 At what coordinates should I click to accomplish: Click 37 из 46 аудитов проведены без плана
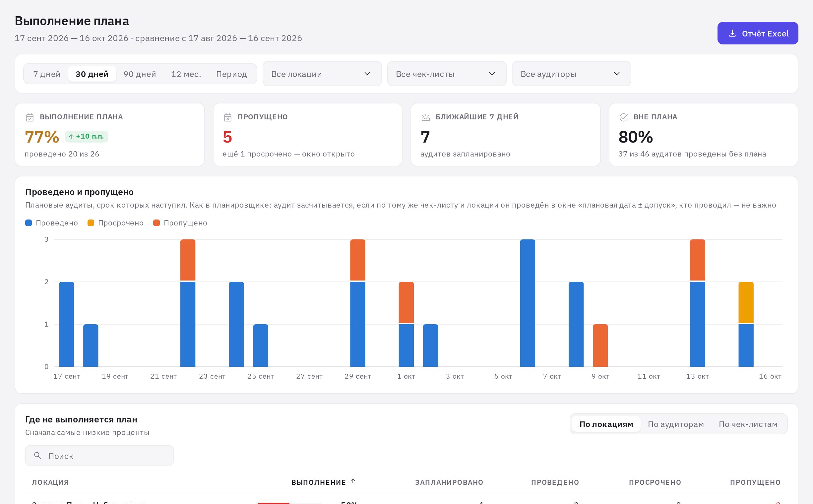(692, 154)
